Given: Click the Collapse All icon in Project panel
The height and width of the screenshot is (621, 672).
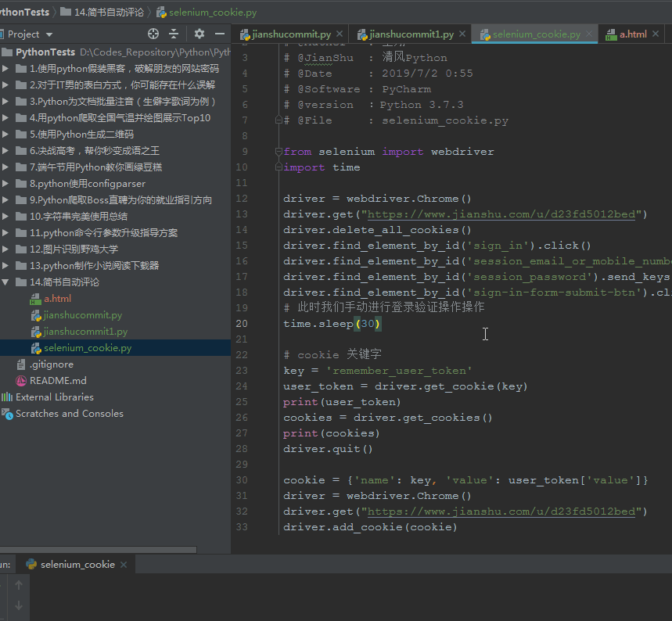Looking at the screenshot, I should [174, 34].
